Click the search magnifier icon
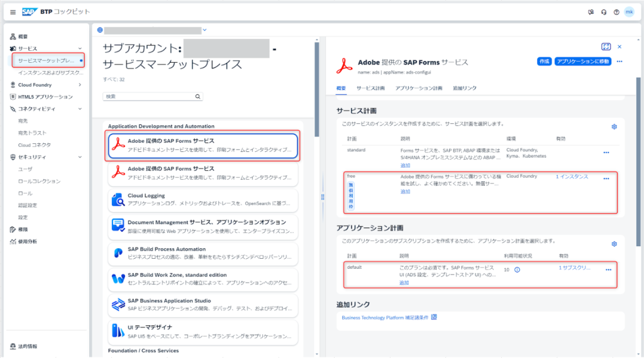The height and width of the screenshot is (358, 644). (197, 97)
